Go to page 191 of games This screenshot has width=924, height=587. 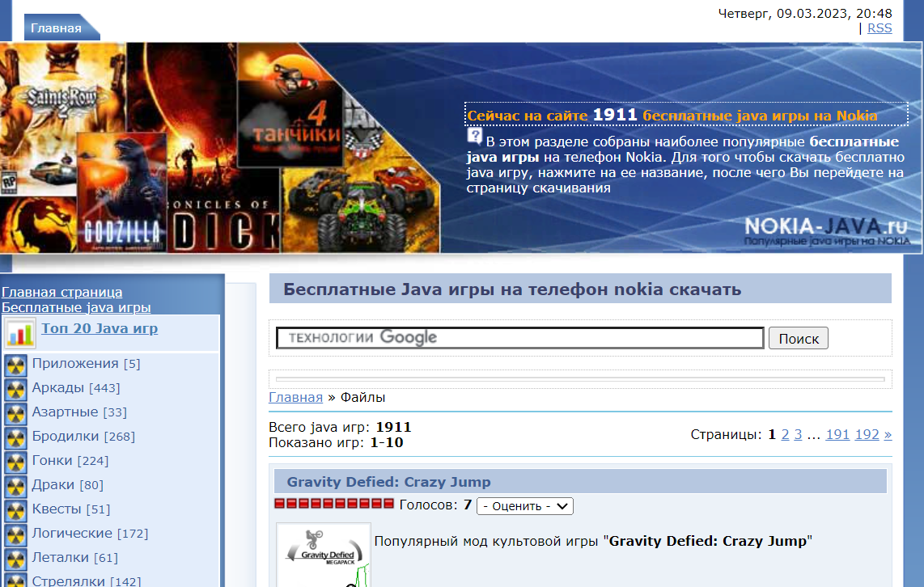tap(837, 434)
